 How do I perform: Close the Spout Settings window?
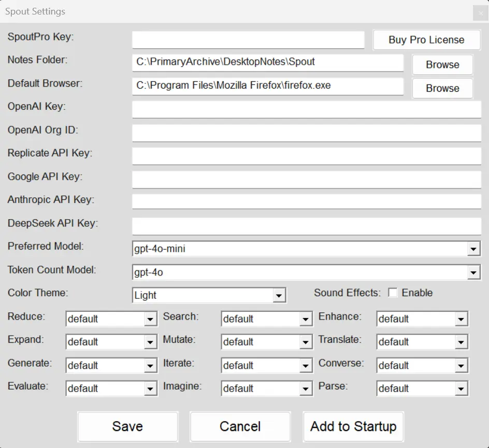point(480,13)
